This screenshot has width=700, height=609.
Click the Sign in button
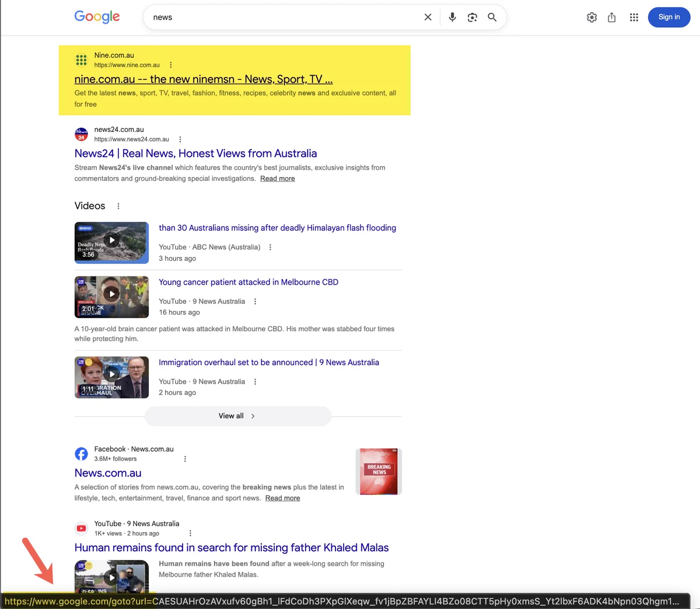(669, 17)
